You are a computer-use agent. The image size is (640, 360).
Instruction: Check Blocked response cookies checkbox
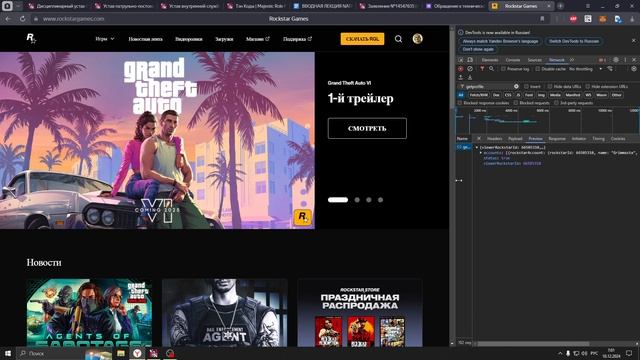[460, 103]
